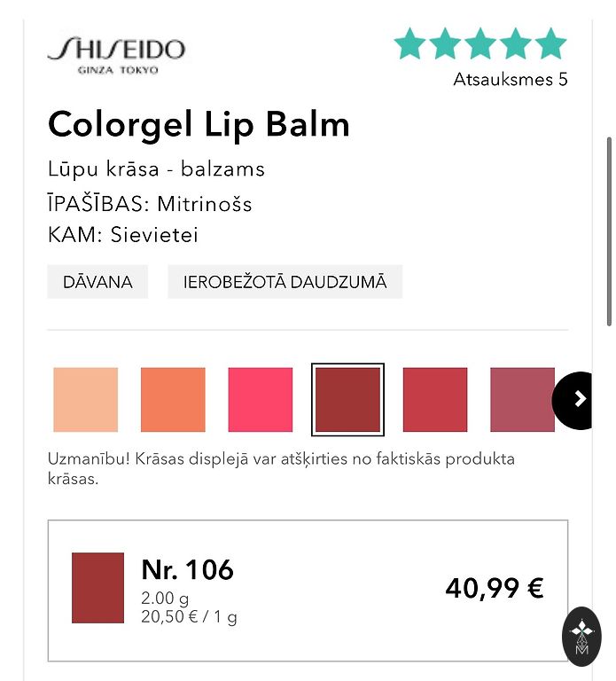Select the orange coral color swatch
The height and width of the screenshot is (681, 616).
pos(173,400)
